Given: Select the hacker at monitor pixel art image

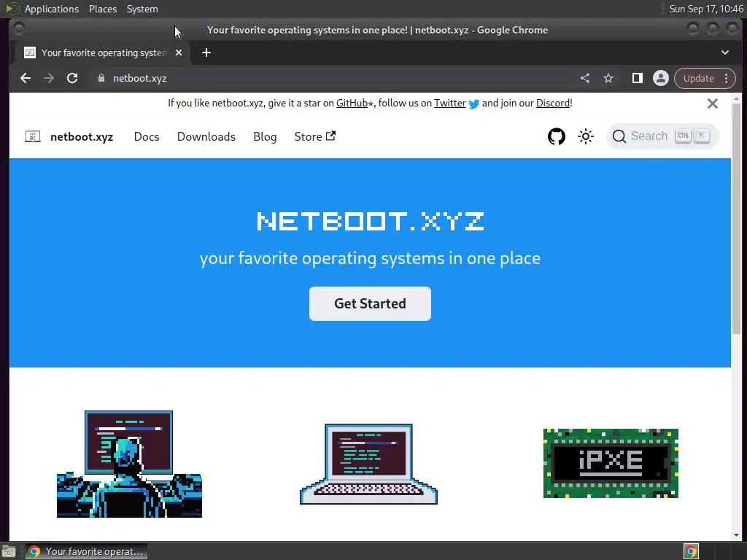Looking at the screenshot, I should pos(129,464).
